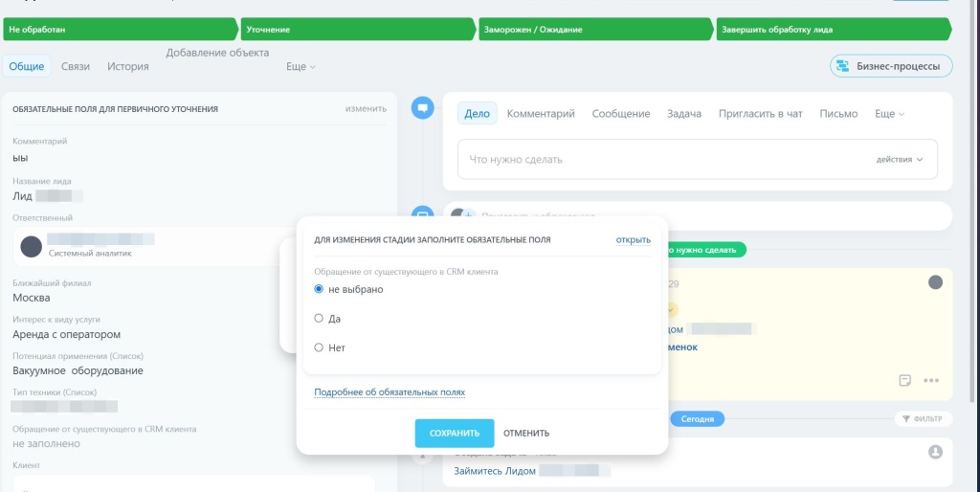Select the "Уточнение" stage in the progress bar
The image size is (980, 492).
coord(357,30)
